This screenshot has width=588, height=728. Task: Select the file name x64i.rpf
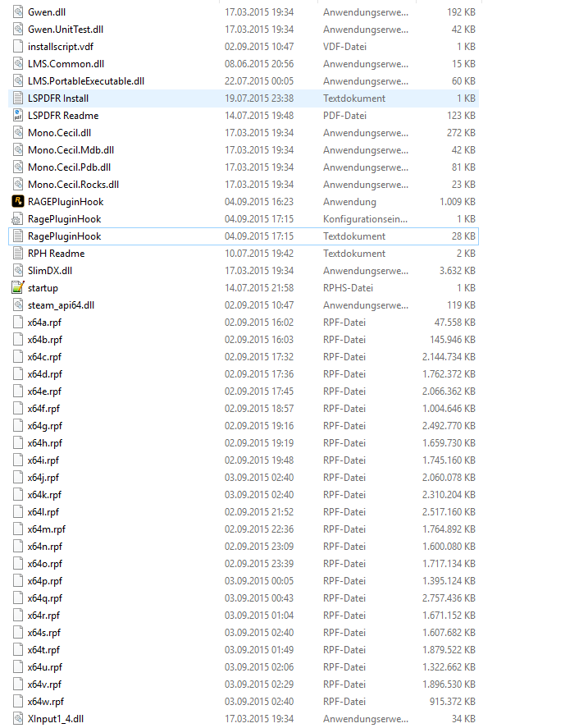pos(43,460)
